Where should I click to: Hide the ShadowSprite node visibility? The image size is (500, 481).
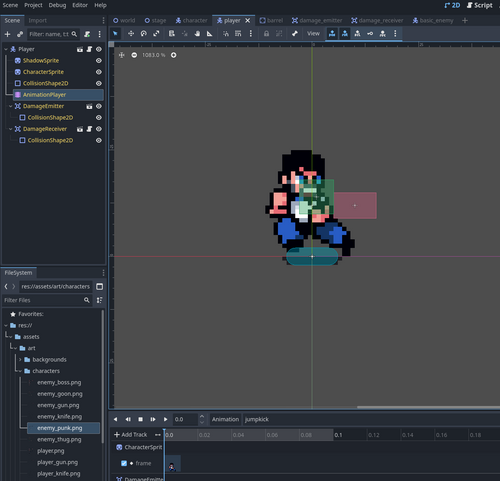point(99,61)
